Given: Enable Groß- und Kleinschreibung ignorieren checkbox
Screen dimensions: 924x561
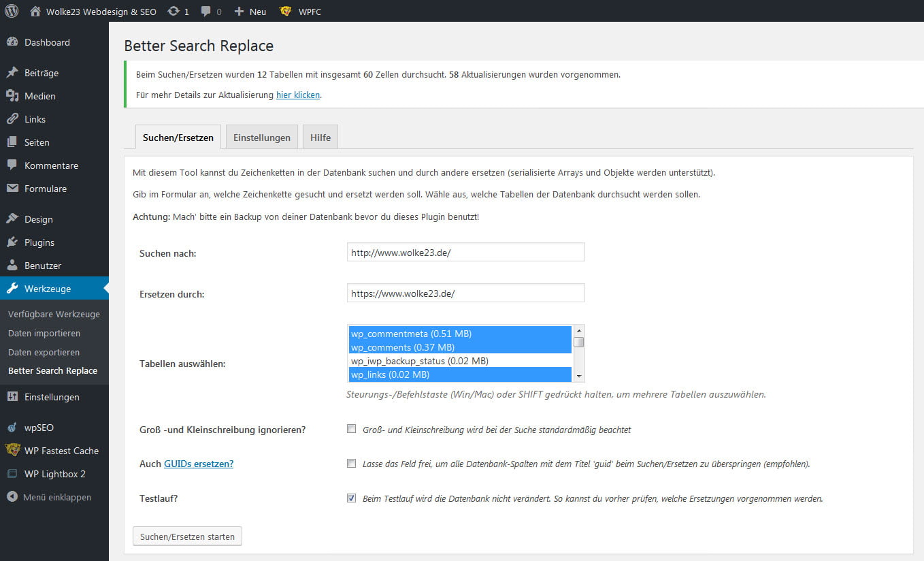Looking at the screenshot, I should coord(352,429).
